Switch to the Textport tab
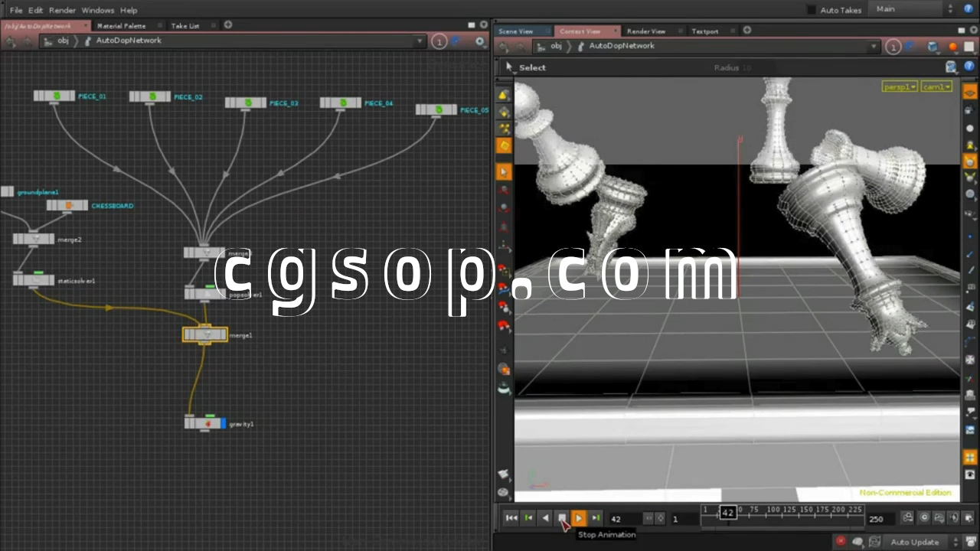Viewport: 980px width, 551px height. (x=704, y=31)
